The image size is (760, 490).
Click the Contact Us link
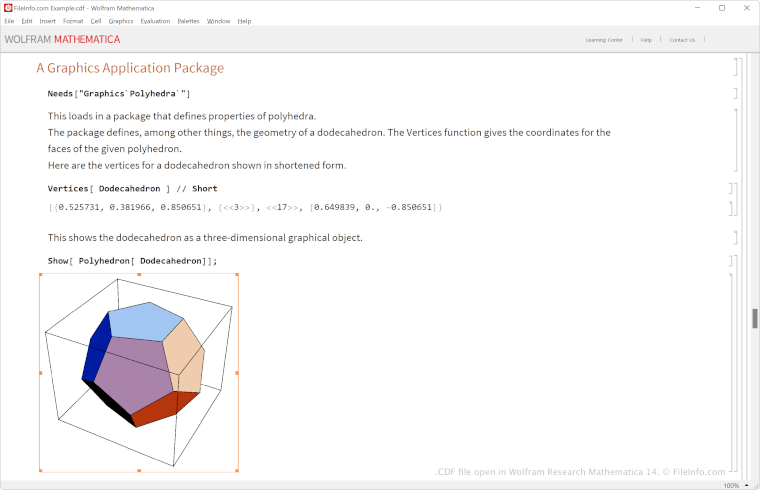(x=682, y=40)
